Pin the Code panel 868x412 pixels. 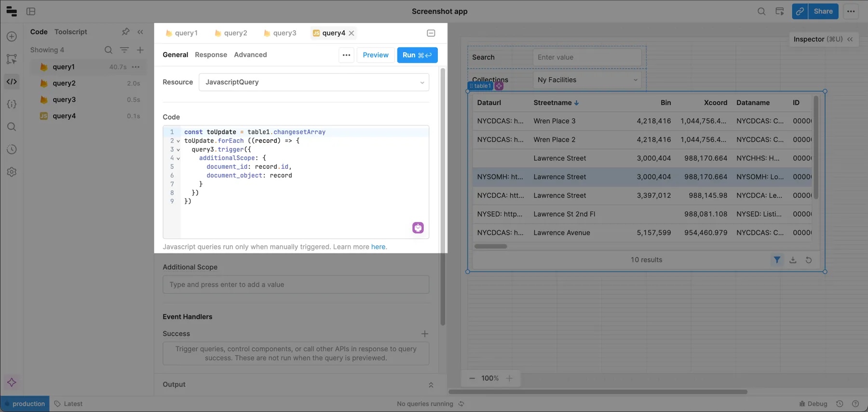click(125, 32)
